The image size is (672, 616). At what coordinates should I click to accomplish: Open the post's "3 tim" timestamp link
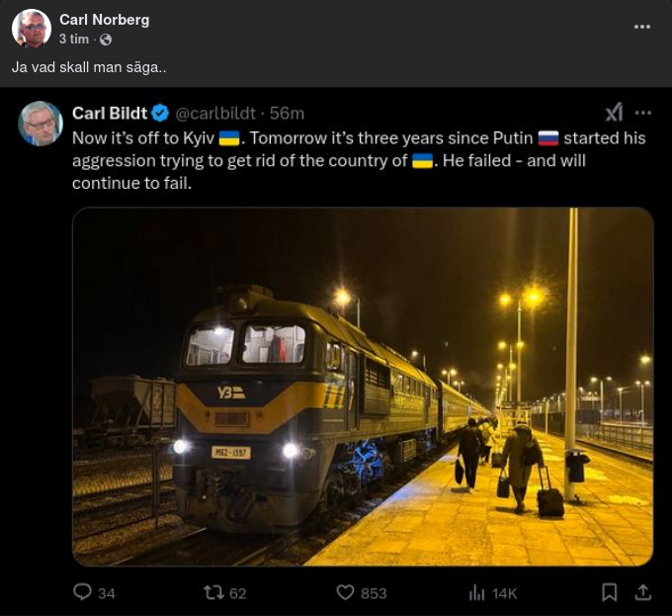(x=74, y=40)
